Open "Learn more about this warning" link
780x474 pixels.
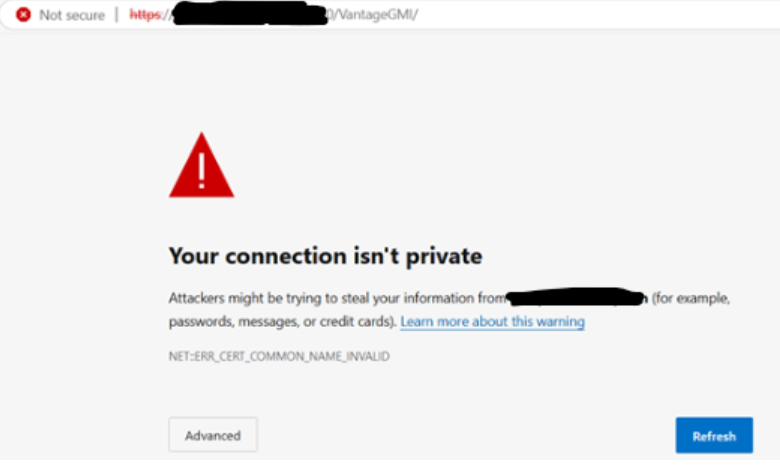tap(492, 322)
